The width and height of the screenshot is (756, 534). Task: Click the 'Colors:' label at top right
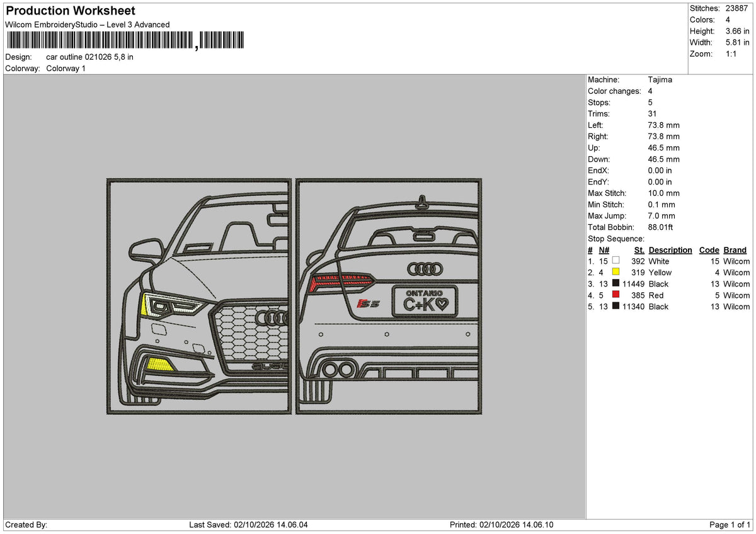702,20
